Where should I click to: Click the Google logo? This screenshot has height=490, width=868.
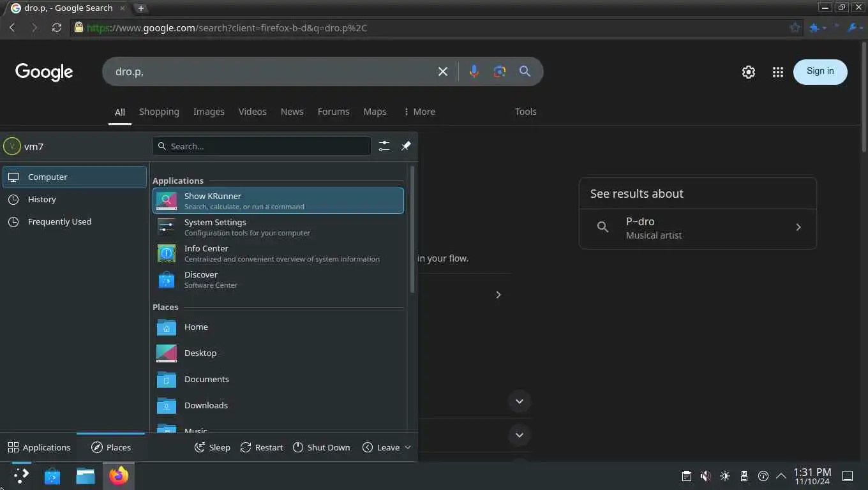44,72
